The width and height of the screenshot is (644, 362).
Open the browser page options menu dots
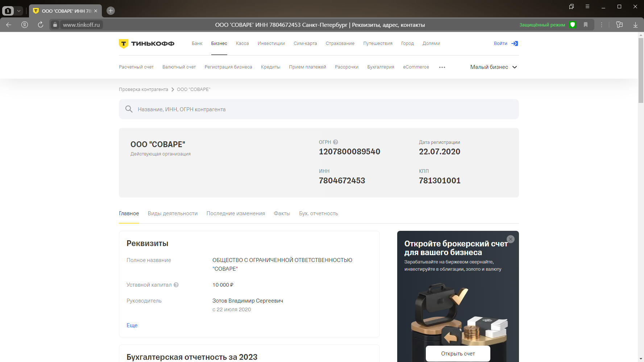(602, 25)
